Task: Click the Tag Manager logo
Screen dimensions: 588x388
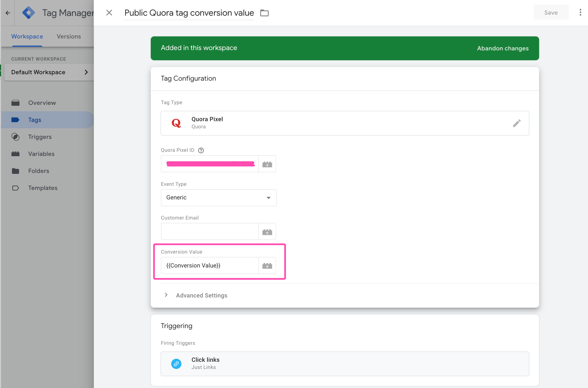Action: 29,12
